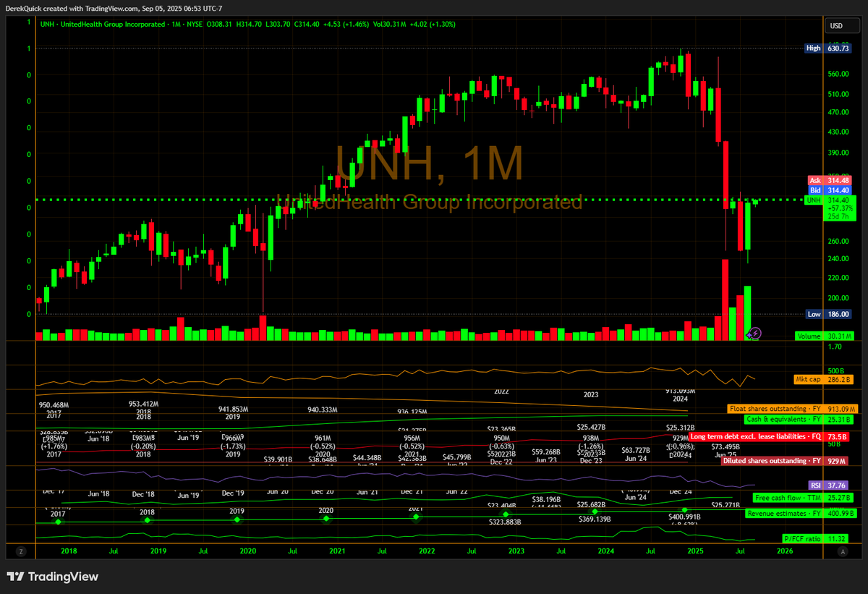
Task: Click the Long term debt excl. lease liabilities label
Action: 770,437
